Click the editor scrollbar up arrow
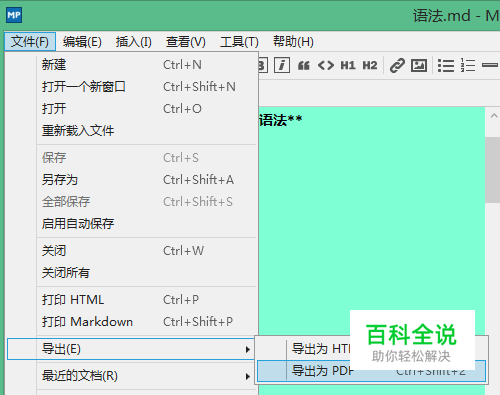 point(494,116)
